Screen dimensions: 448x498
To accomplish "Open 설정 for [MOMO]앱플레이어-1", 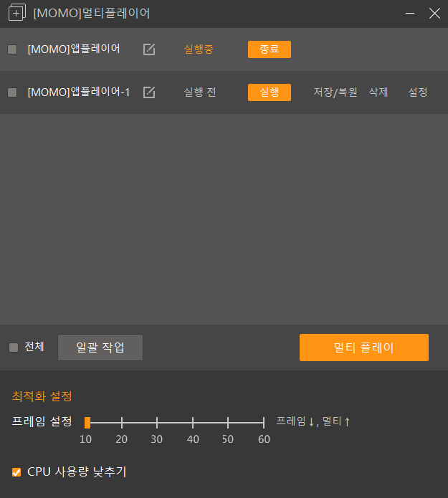I will click(x=418, y=92).
